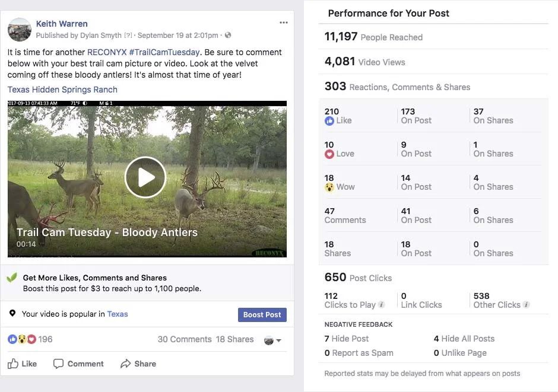Click the Performance for Your Post heading
Screen dimensions: 558x392
pyautogui.click(x=389, y=13)
